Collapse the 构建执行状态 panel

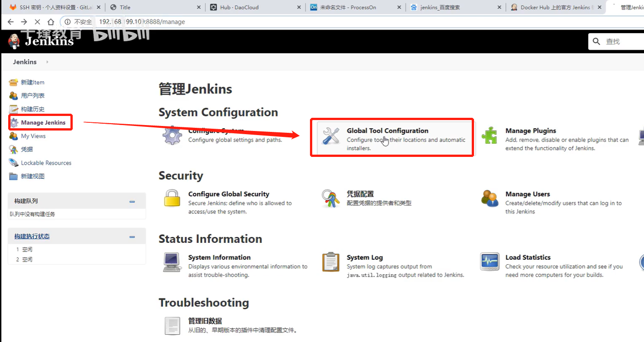tap(132, 236)
